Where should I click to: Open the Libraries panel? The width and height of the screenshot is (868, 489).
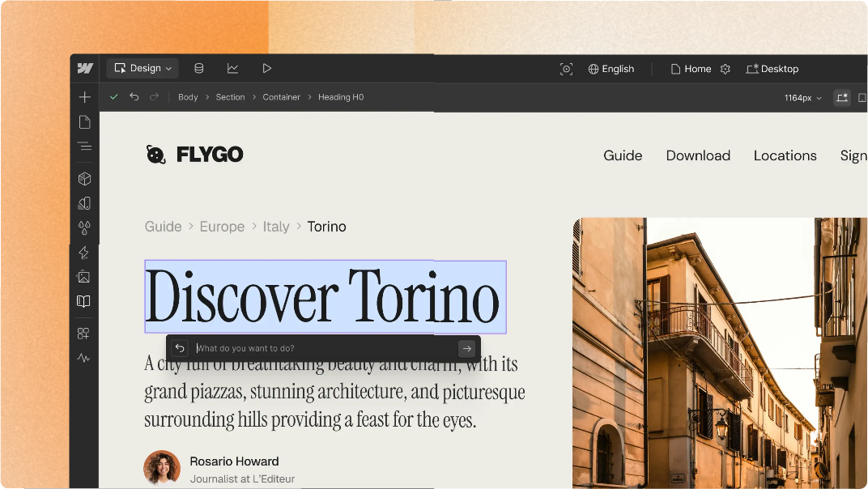[x=84, y=300]
